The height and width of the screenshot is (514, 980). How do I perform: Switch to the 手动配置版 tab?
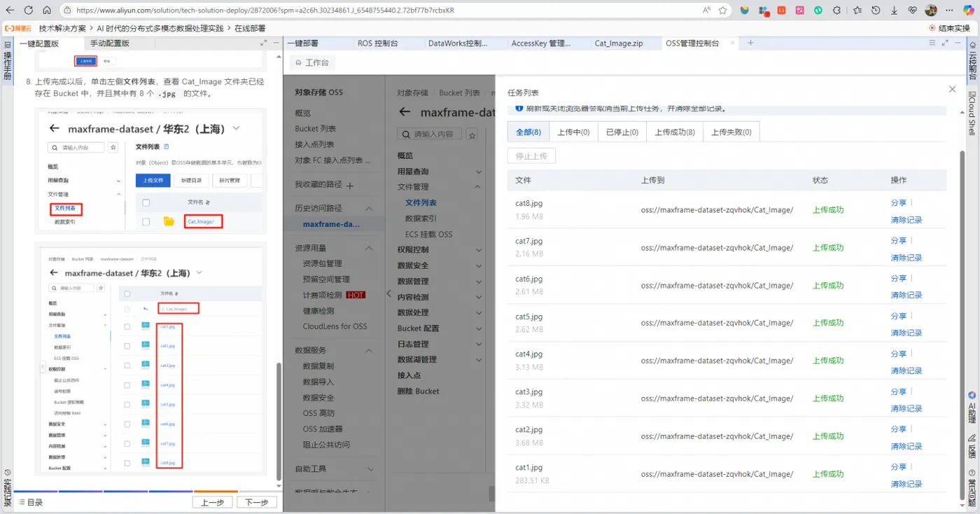click(x=109, y=43)
